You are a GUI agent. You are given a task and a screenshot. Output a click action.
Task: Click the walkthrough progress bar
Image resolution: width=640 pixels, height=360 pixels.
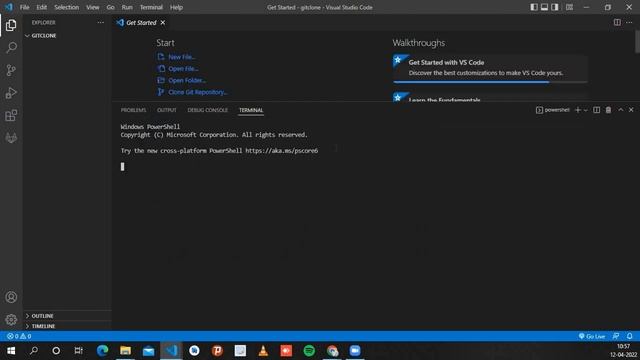[x=490, y=82]
